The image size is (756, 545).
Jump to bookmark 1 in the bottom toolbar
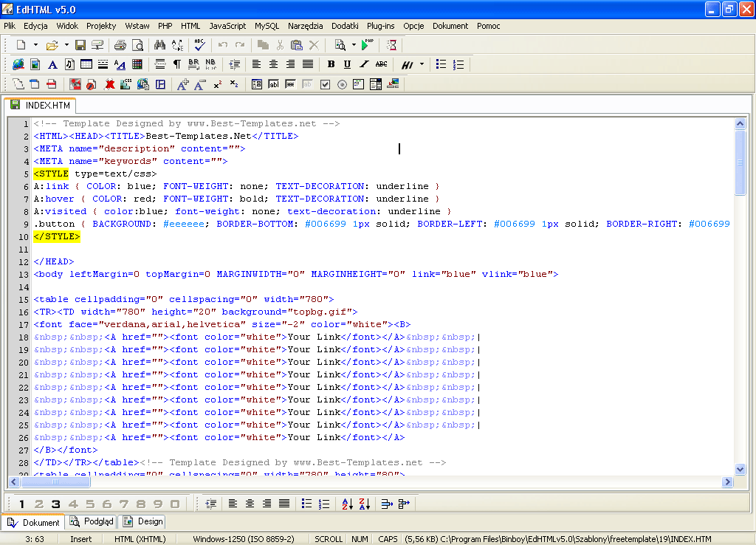click(21, 504)
